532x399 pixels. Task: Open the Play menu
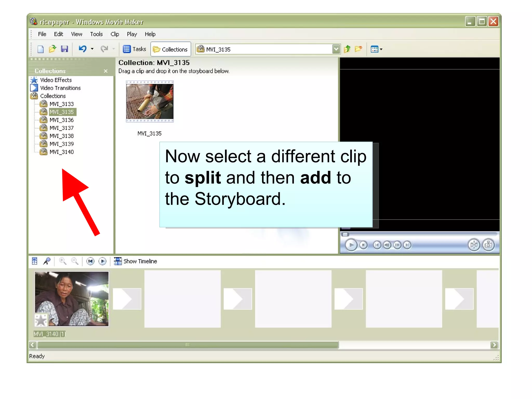[132, 34]
